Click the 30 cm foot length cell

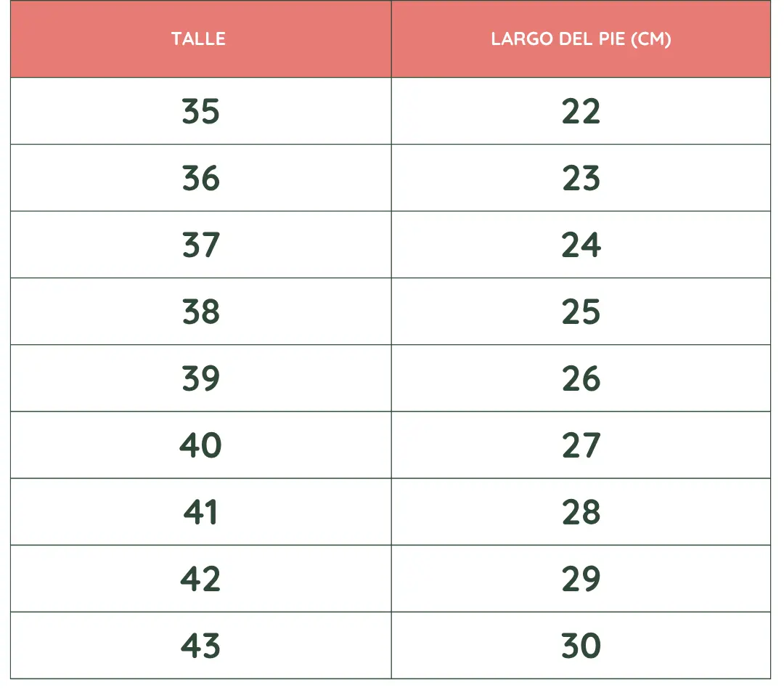(581, 646)
